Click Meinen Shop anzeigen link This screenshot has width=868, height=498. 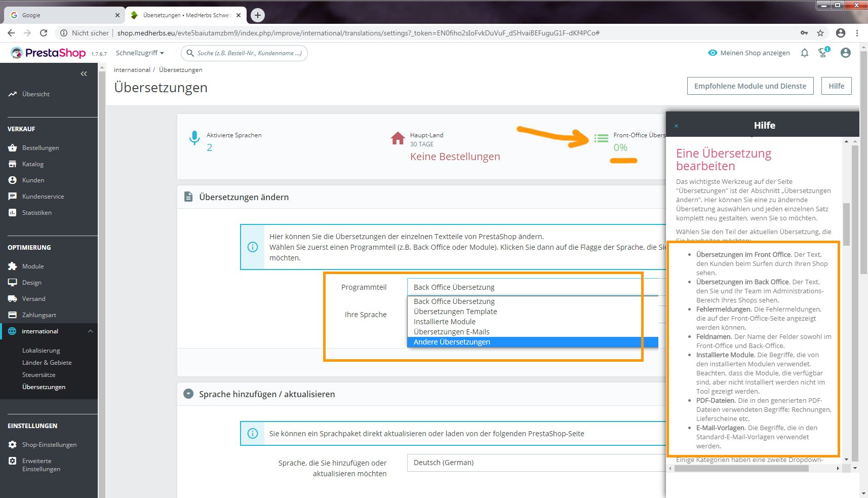[x=749, y=53]
